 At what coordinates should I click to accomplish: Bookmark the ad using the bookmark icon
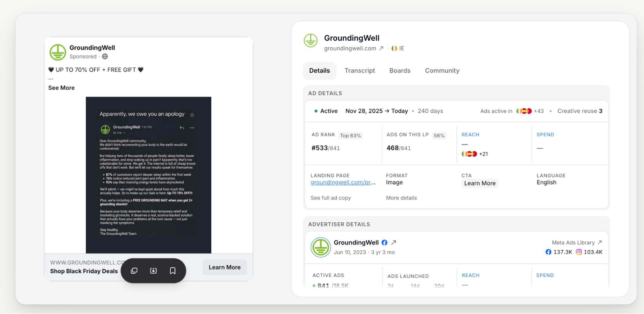tap(173, 271)
